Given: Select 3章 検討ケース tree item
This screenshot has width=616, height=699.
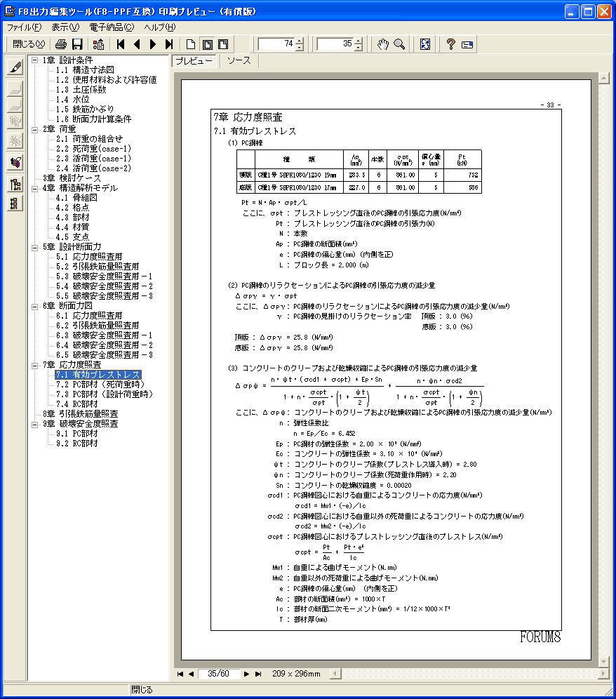Looking at the screenshot, I should [x=72, y=178].
